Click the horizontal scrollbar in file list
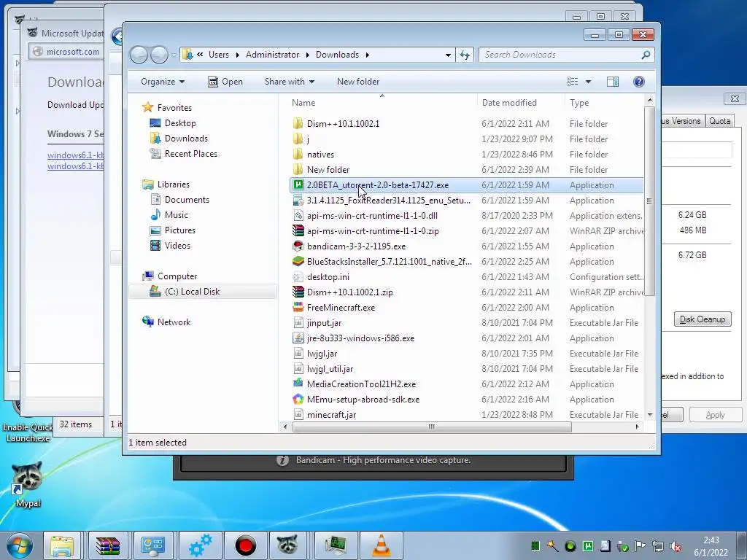 [432, 427]
